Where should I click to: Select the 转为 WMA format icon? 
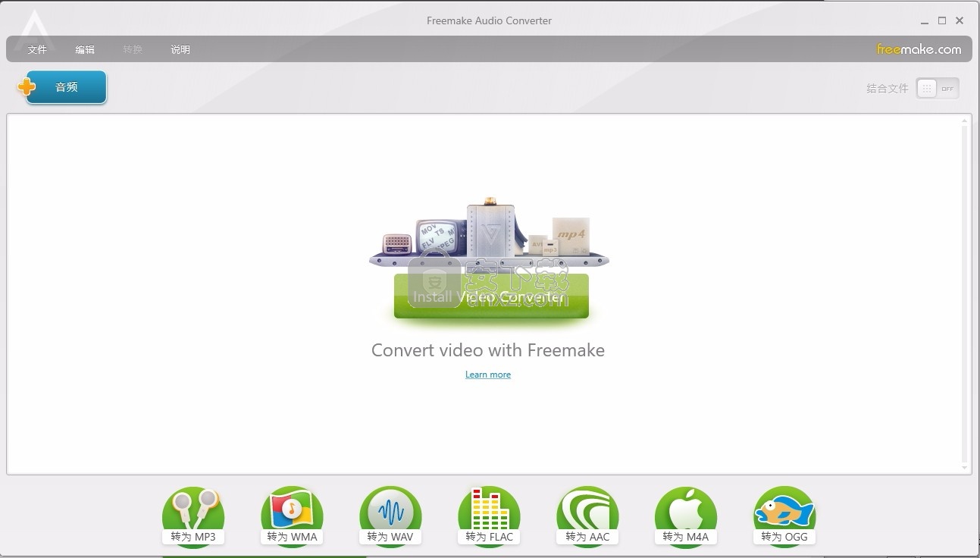coord(292,516)
